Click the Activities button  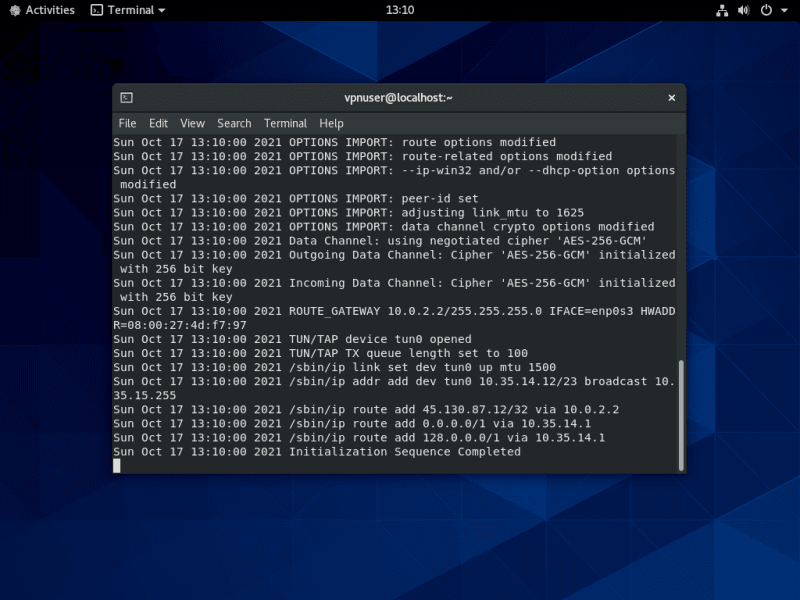49,10
